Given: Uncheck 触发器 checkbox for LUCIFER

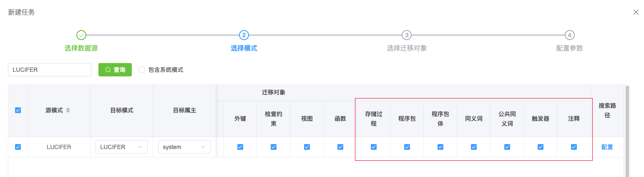Looking at the screenshot, I should (x=541, y=147).
